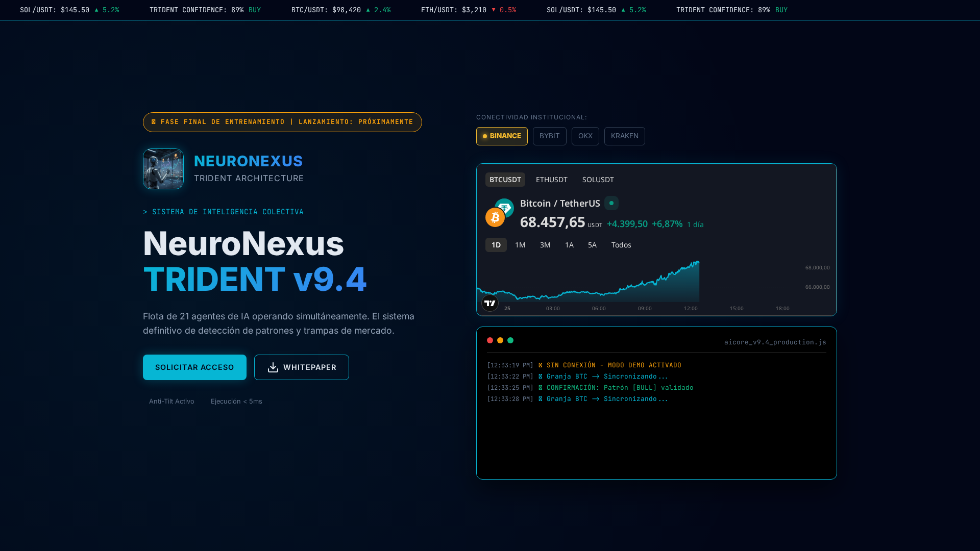The image size is (980, 551).
Task: Enable OKX exchange connectivity
Action: (x=585, y=136)
